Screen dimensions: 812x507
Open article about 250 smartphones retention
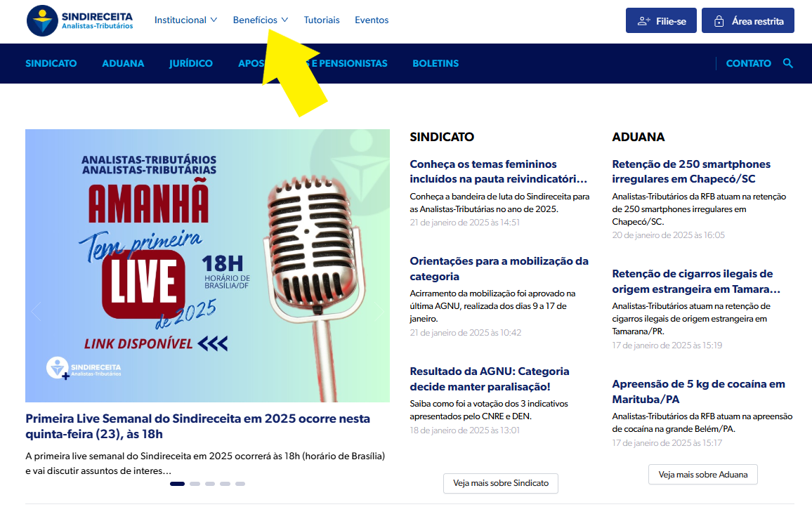click(x=691, y=171)
